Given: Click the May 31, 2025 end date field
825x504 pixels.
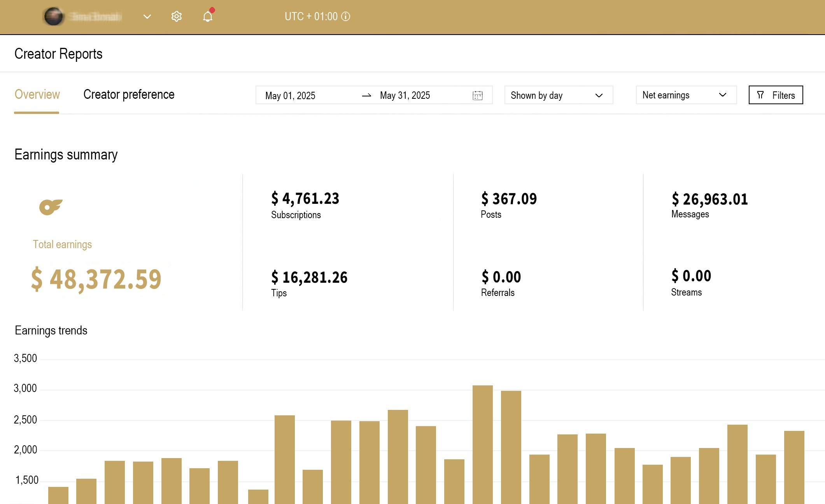Looking at the screenshot, I should click(x=405, y=95).
